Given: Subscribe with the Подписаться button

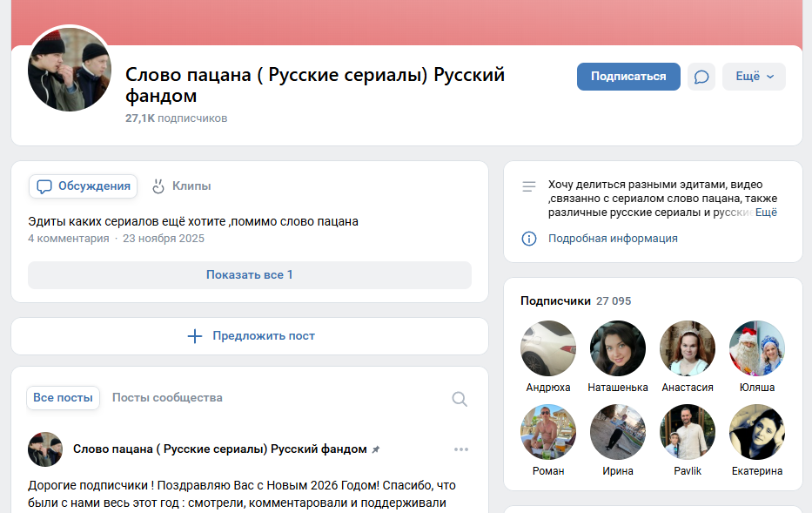Looking at the screenshot, I should pyautogui.click(x=628, y=77).
